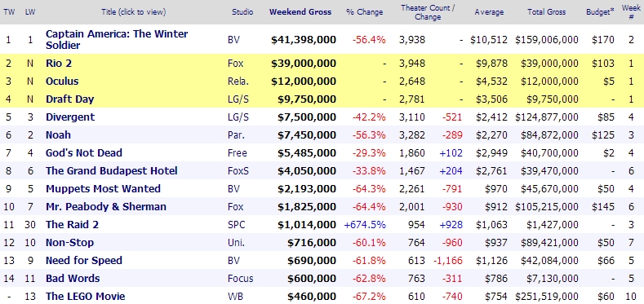Open the BV studio link for Captain America
Image resolution: width=644 pixels, height=304 pixels.
coord(233,40)
